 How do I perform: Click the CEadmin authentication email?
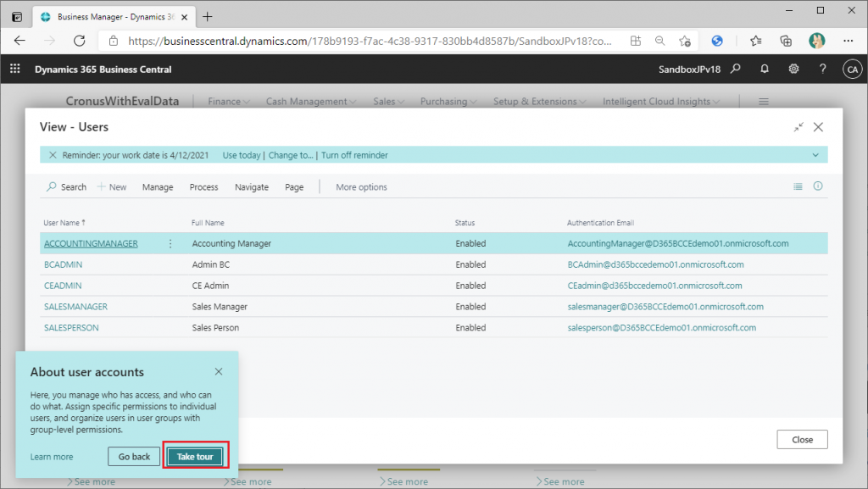[655, 286]
